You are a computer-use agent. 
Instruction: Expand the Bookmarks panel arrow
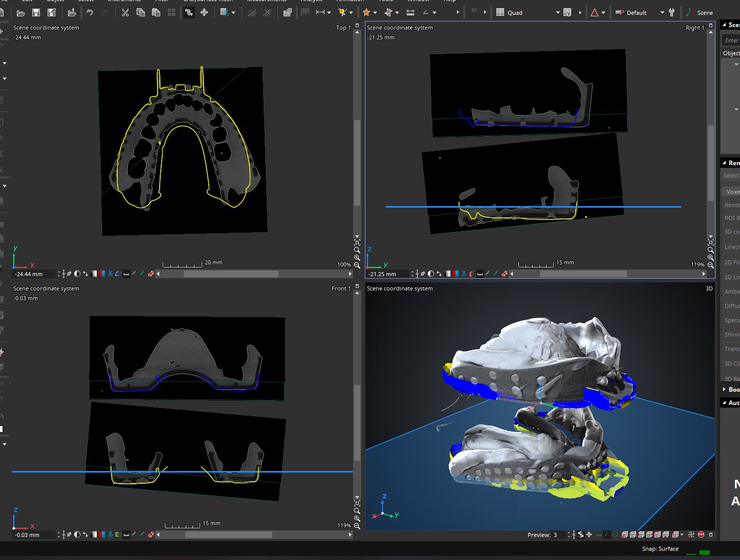pyautogui.click(x=725, y=390)
